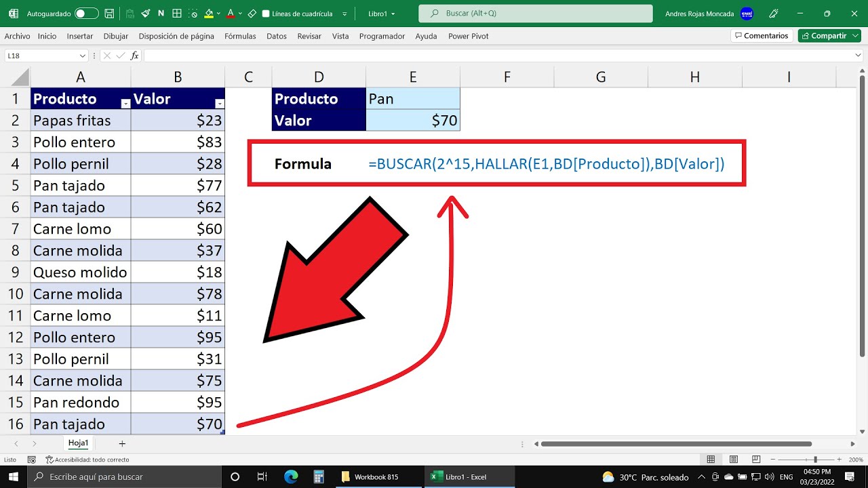This screenshot has height=488, width=868.
Task: Expand the formula bar chevron
Action: pyautogui.click(x=859, y=56)
